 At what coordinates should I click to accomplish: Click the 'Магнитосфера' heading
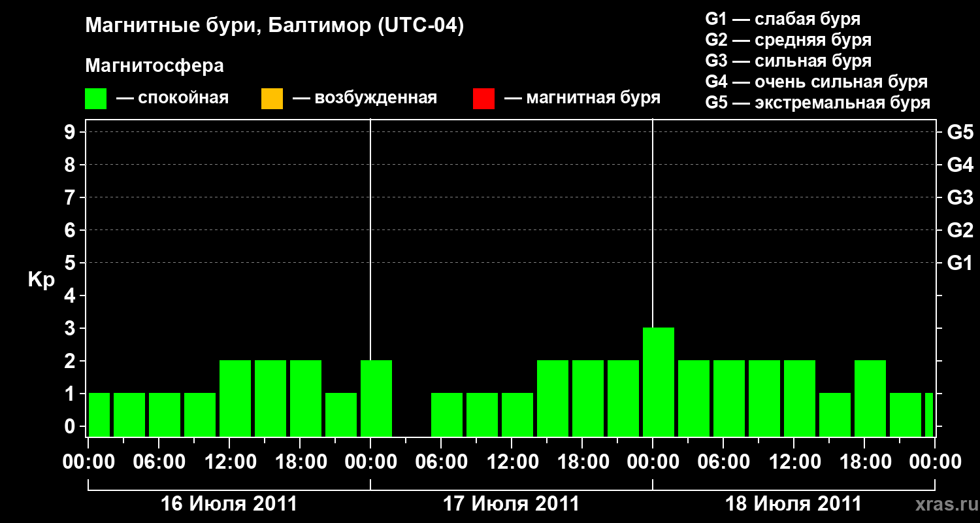pos(155,66)
